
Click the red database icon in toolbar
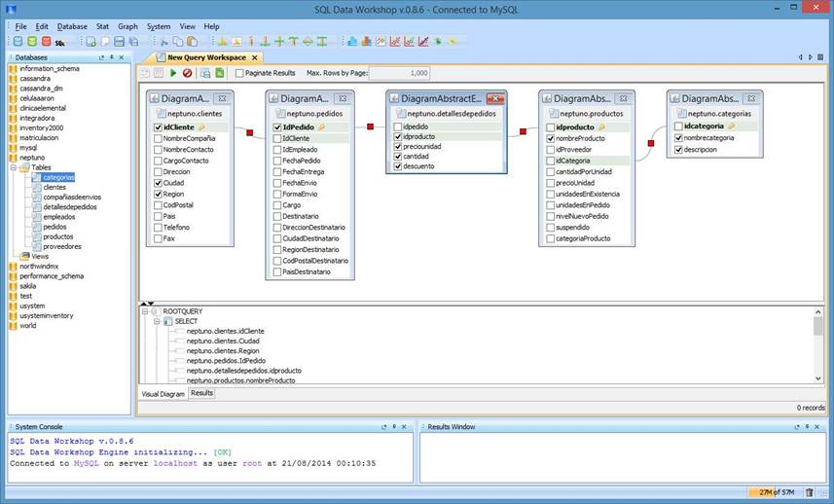pyautogui.click(x=46, y=42)
